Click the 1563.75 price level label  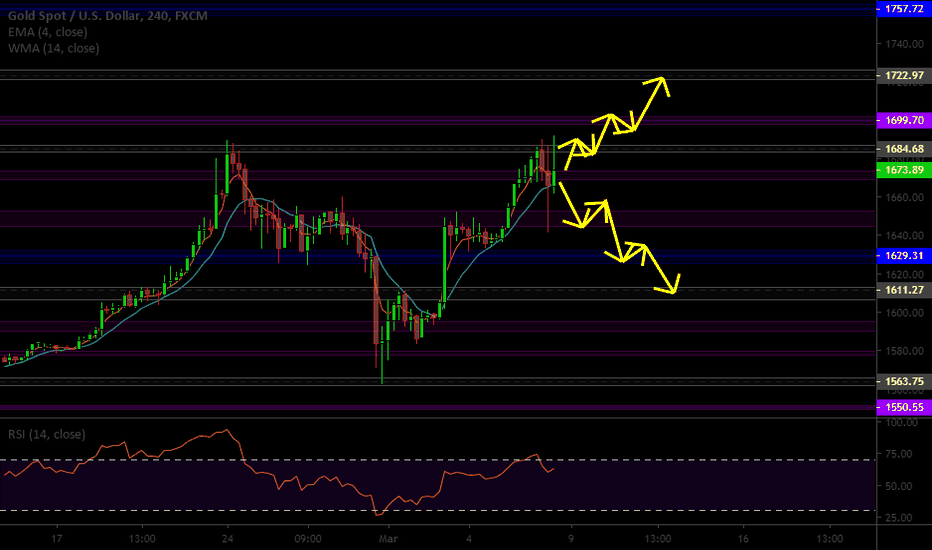(x=904, y=382)
